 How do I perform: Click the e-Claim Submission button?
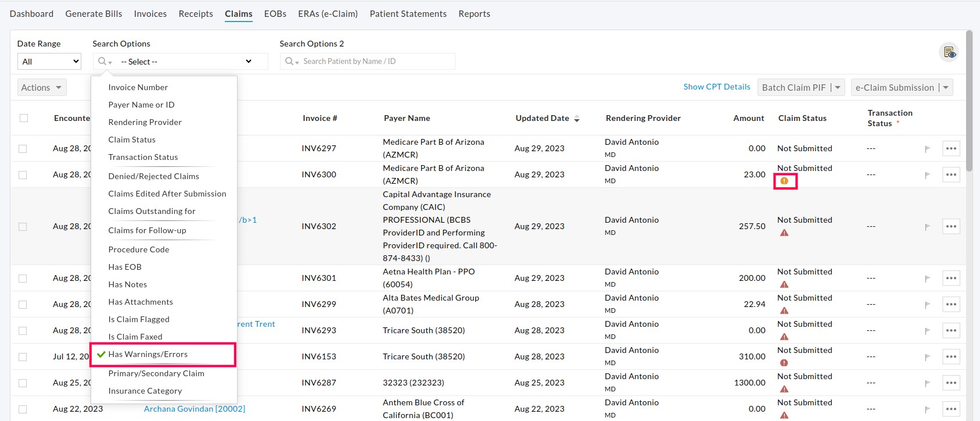pyautogui.click(x=895, y=87)
